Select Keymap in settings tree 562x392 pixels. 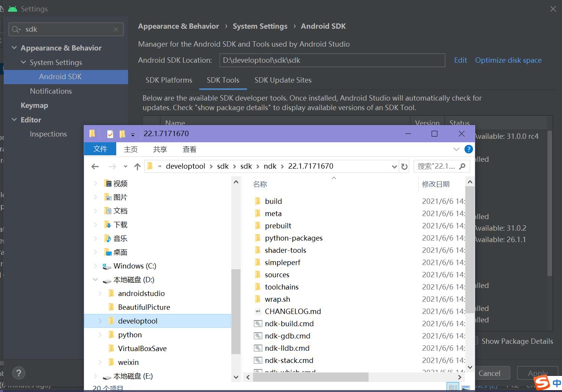click(34, 105)
